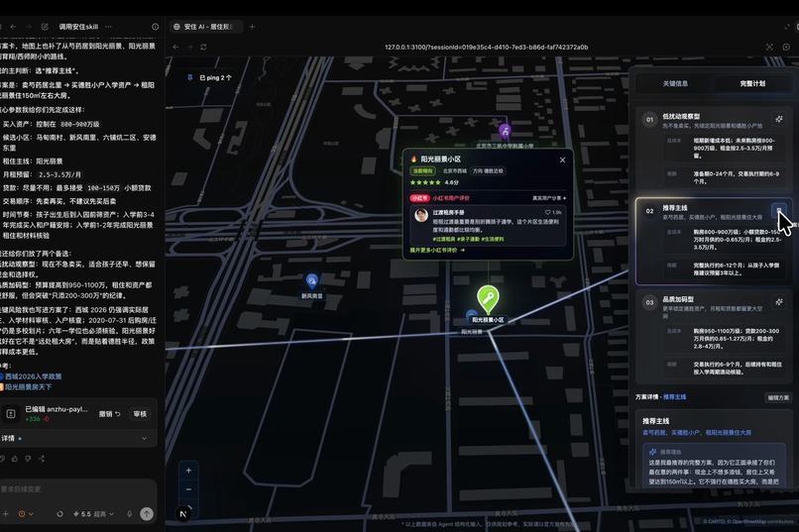Click the plus attach icon in the chat input

[x=6, y=514]
